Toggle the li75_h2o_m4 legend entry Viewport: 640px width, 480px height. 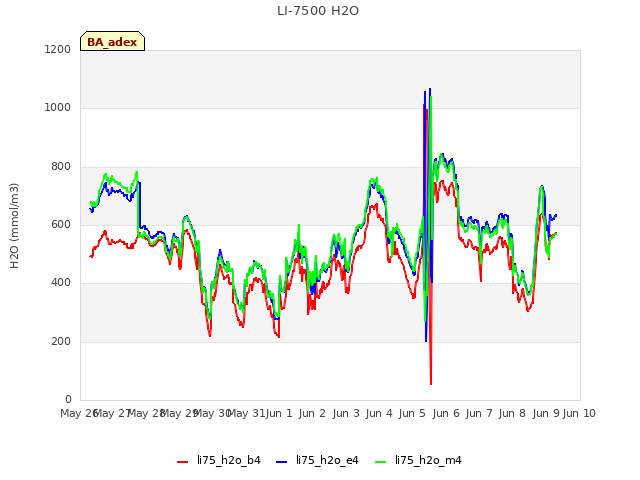418,460
